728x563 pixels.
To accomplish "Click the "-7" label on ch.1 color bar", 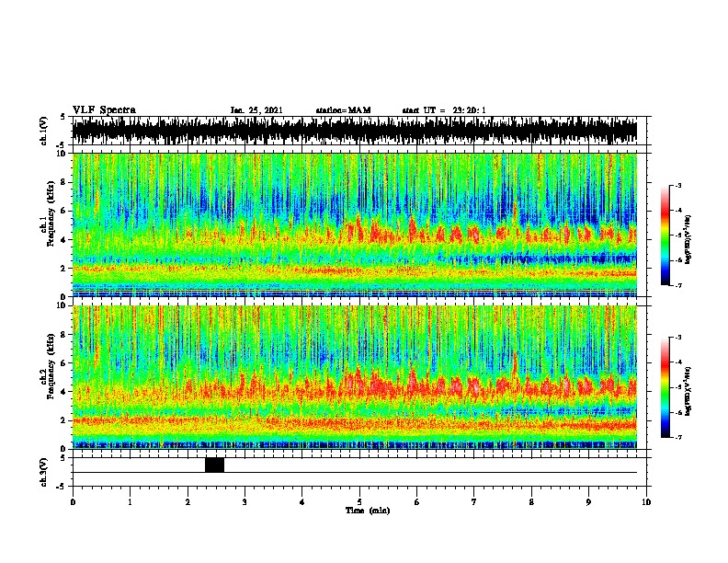I will (677, 285).
